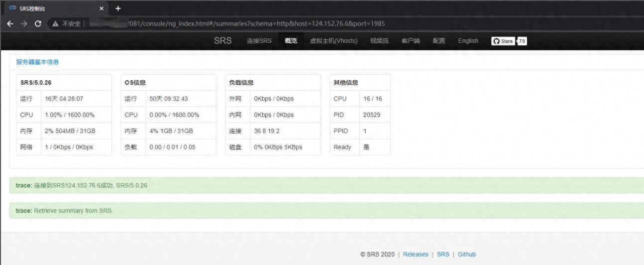The width and height of the screenshot is (644, 265).
Task: Go forward with the browser forward arrow
Action: 24,23
